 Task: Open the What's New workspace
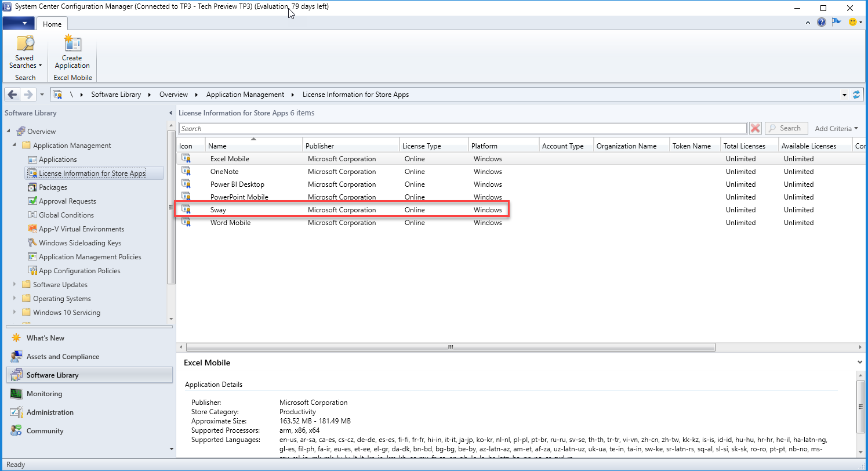coord(89,338)
